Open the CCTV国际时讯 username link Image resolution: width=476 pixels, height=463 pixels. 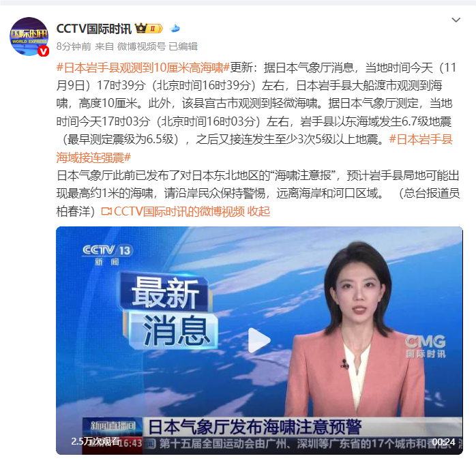click(x=94, y=29)
